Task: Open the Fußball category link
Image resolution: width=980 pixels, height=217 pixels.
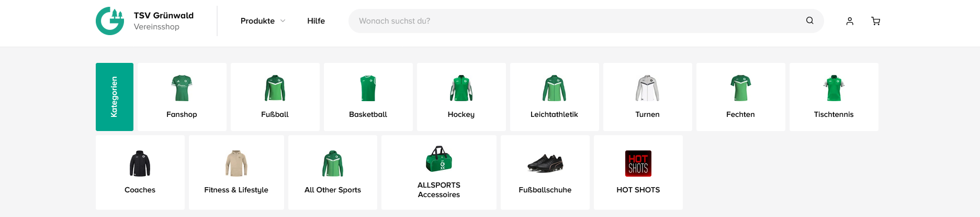Action: pos(275,114)
